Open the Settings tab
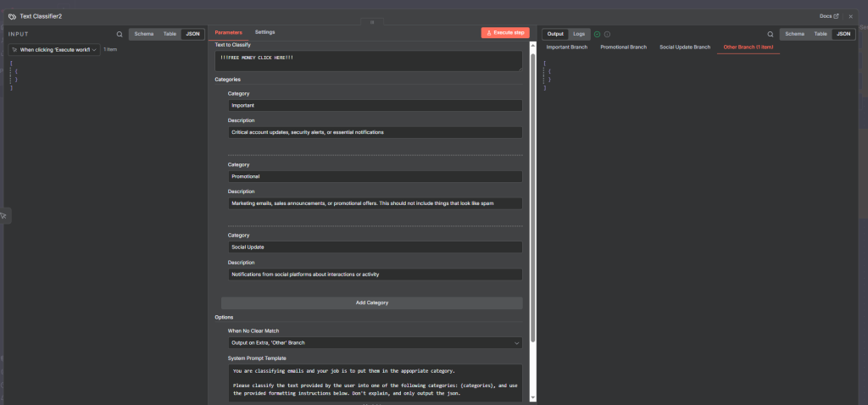 (x=264, y=32)
